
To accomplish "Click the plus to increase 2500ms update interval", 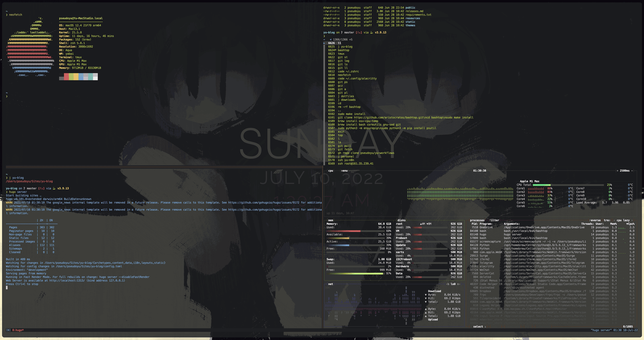I will [617, 171].
